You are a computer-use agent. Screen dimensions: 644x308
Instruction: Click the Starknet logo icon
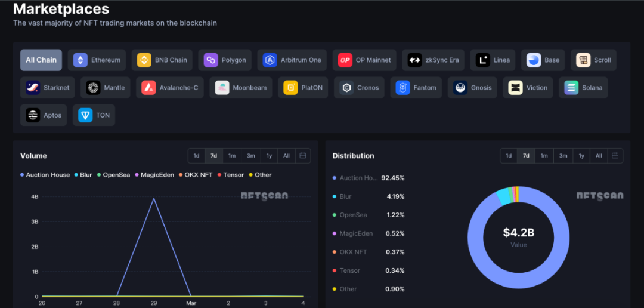[x=33, y=88]
